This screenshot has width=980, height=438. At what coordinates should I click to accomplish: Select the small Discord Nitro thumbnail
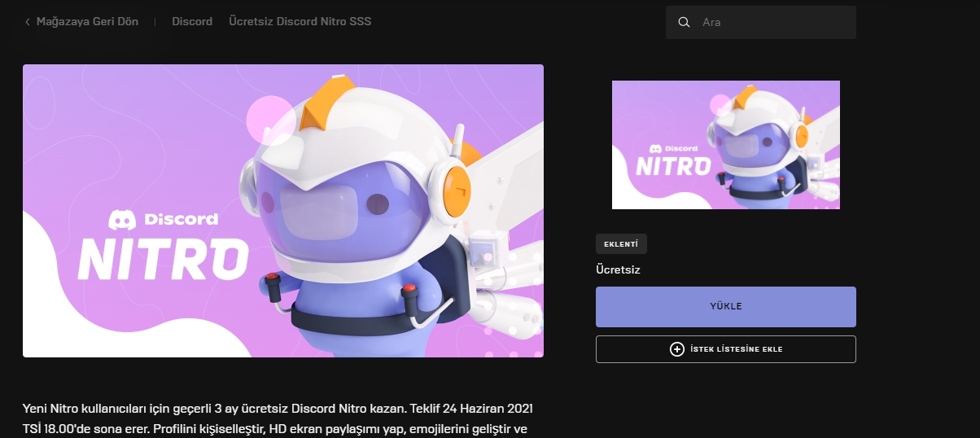click(726, 145)
